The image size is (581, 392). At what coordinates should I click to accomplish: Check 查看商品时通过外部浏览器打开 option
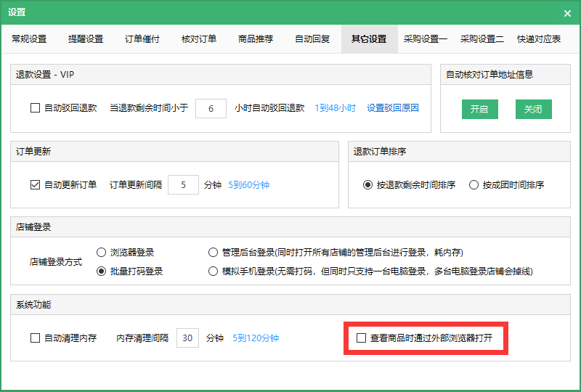click(x=362, y=338)
